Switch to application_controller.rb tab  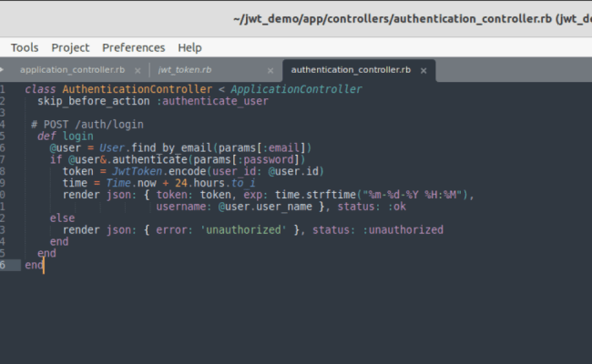pos(73,70)
